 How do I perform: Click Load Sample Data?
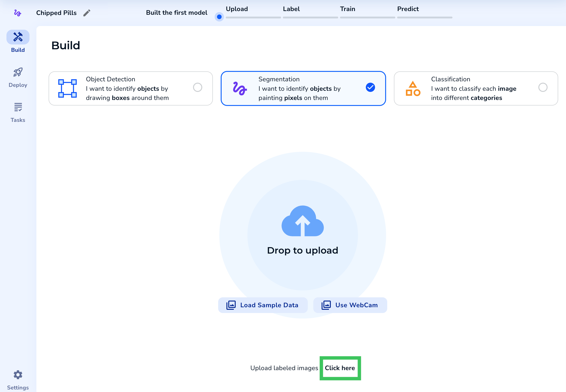click(x=262, y=305)
